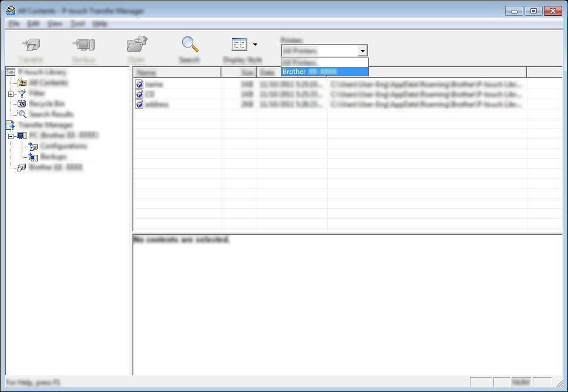
Task: Open the View menu
Action: 55,24
